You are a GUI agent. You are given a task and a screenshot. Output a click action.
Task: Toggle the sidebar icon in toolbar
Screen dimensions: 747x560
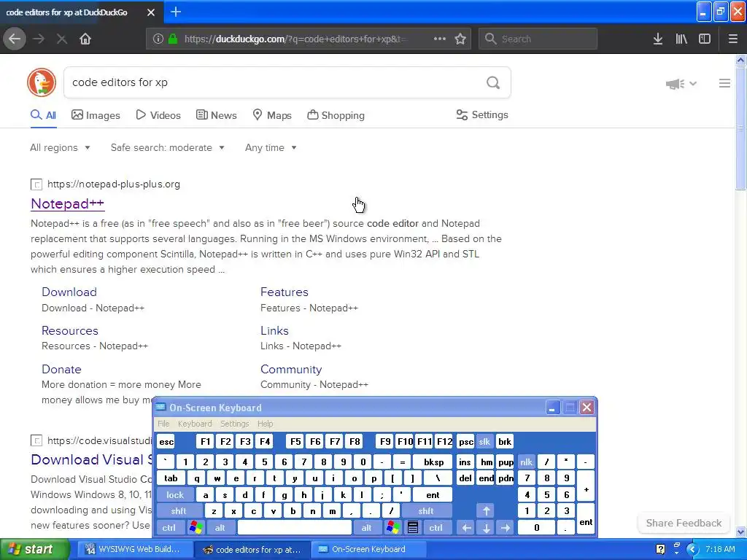tap(705, 39)
